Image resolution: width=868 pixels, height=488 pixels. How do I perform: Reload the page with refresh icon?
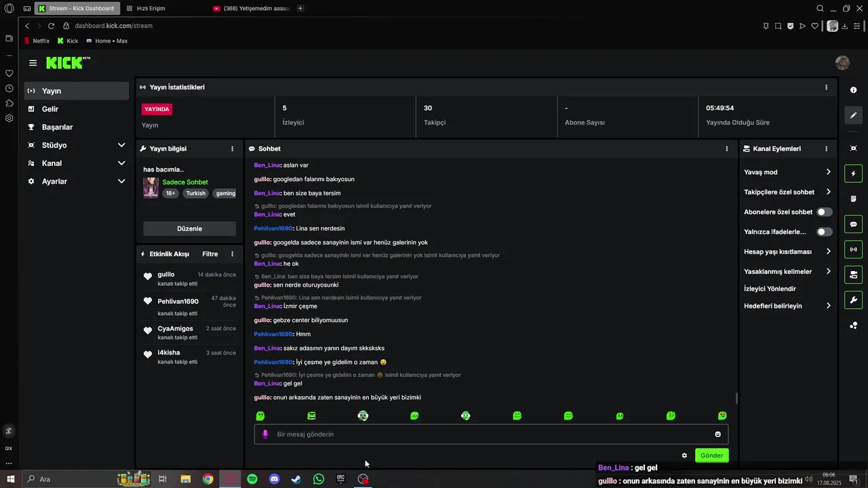pyautogui.click(x=51, y=26)
